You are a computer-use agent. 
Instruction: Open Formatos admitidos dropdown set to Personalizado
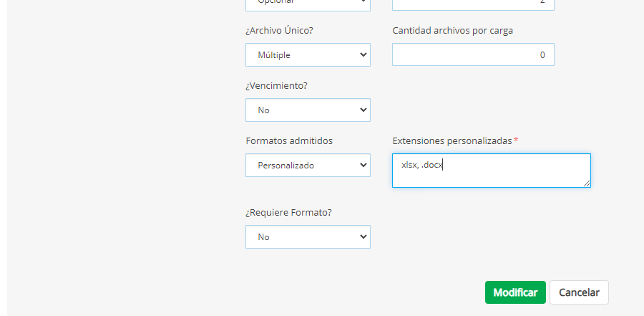(308, 166)
